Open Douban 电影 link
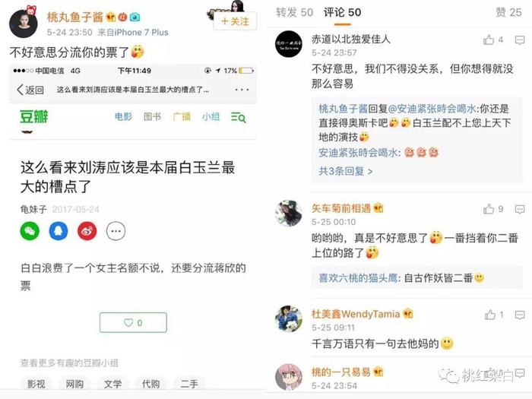The height and width of the screenshot is (399, 532). coord(123,117)
